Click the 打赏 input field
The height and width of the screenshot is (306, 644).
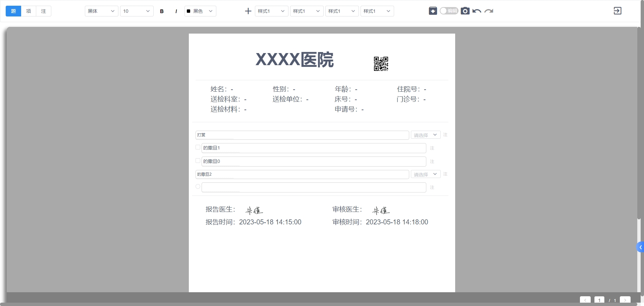pyautogui.click(x=302, y=135)
